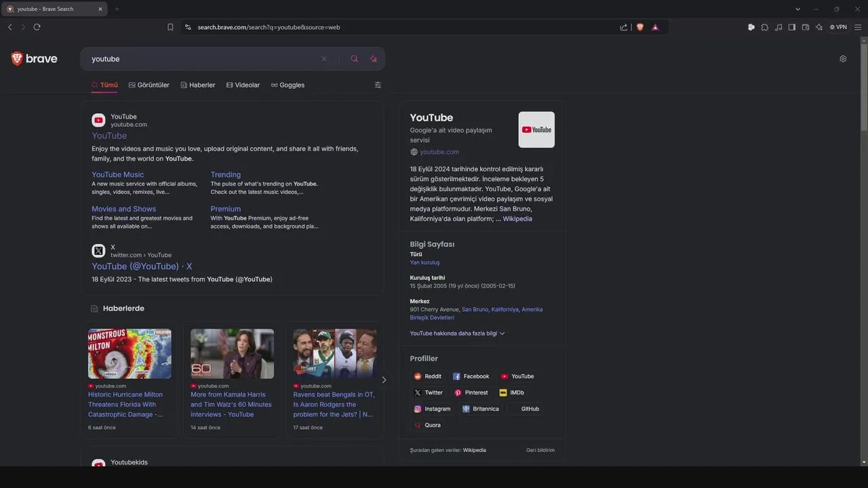The image size is (868, 488).
Task: Open the Facebook profile chip
Action: (x=471, y=376)
